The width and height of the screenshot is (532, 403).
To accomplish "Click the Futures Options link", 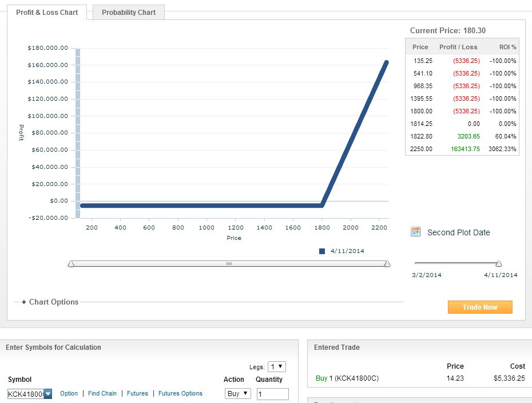I will pyautogui.click(x=180, y=393).
